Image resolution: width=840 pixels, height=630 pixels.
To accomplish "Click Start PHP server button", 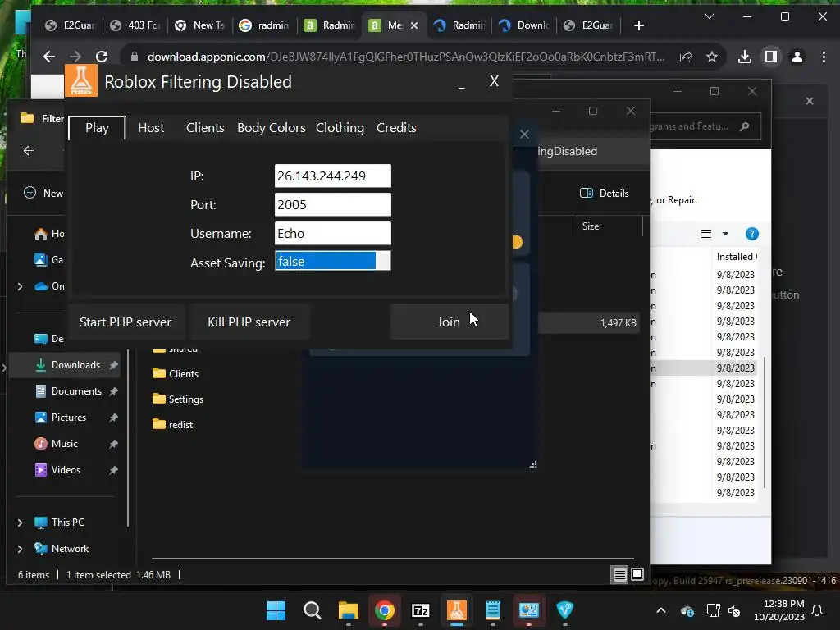I will click(126, 322).
